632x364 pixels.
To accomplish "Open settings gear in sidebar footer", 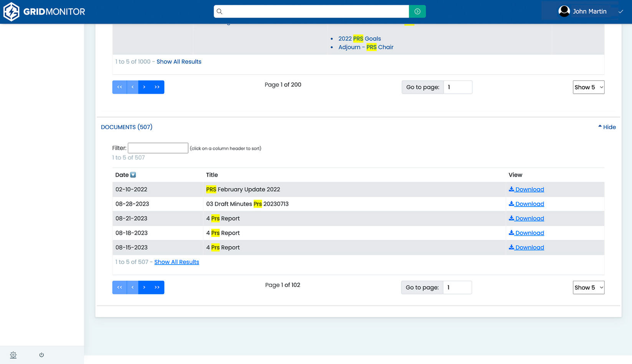I will pyautogui.click(x=13, y=355).
